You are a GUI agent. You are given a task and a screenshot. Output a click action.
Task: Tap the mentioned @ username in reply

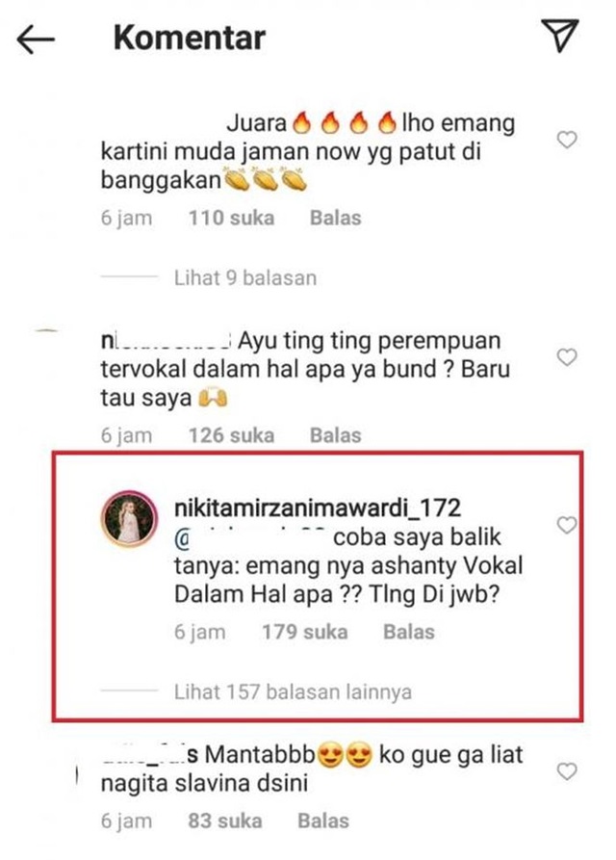(x=250, y=538)
